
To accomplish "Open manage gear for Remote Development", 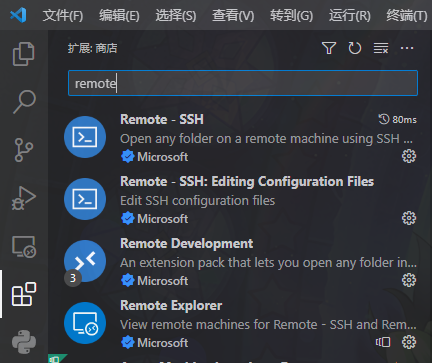I will point(409,280).
